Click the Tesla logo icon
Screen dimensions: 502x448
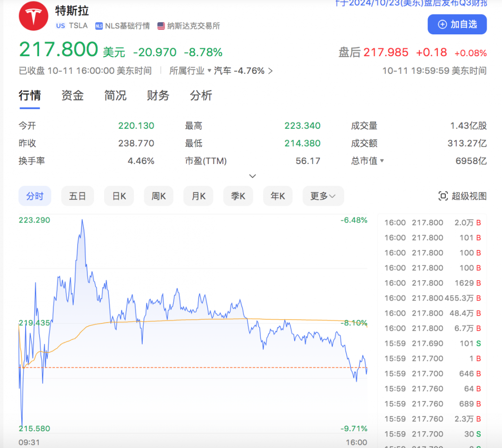tap(33, 15)
